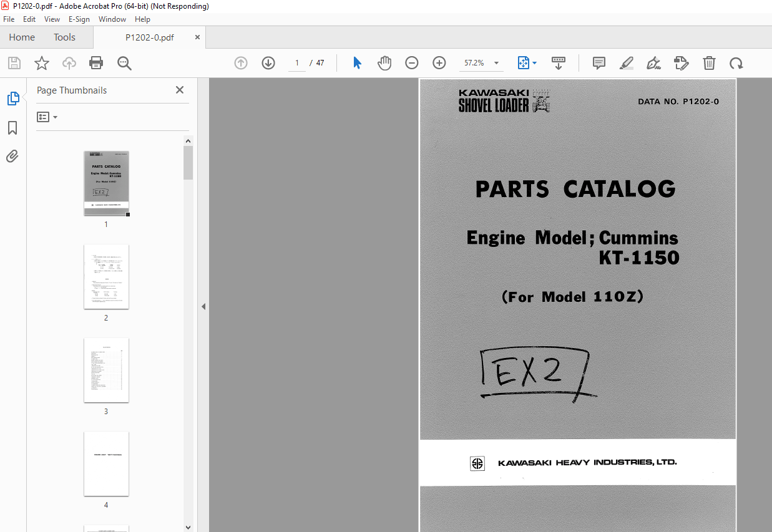Screen dimensions: 772x532
Task: Activate the Selection arrow tool
Action: pyautogui.click(x=357, y=63)
